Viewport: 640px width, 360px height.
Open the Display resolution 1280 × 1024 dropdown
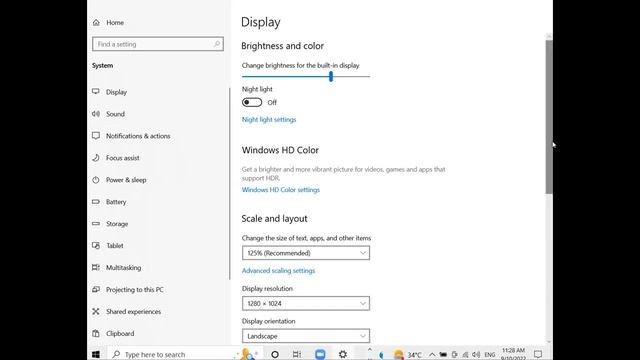point(306,303)
